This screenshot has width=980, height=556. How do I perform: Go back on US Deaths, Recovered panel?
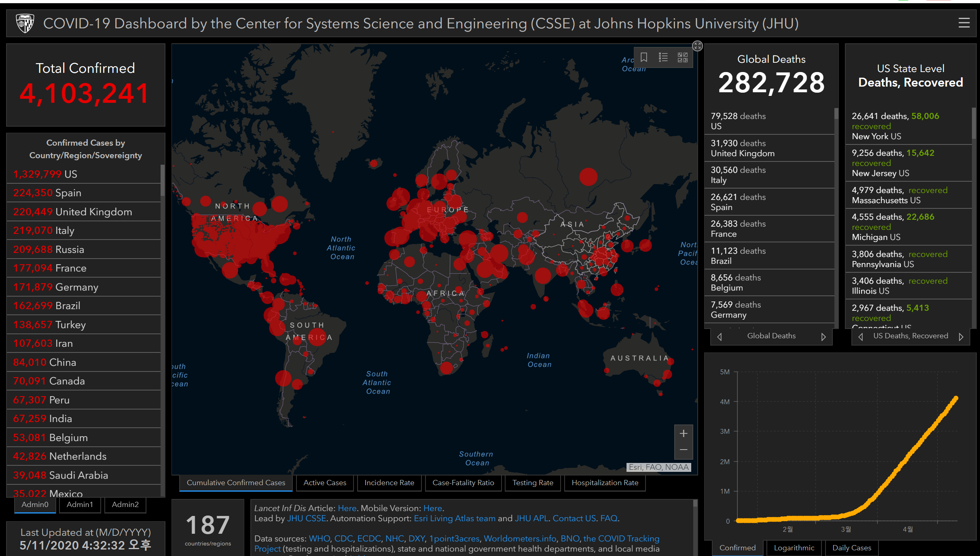point(861,337)
